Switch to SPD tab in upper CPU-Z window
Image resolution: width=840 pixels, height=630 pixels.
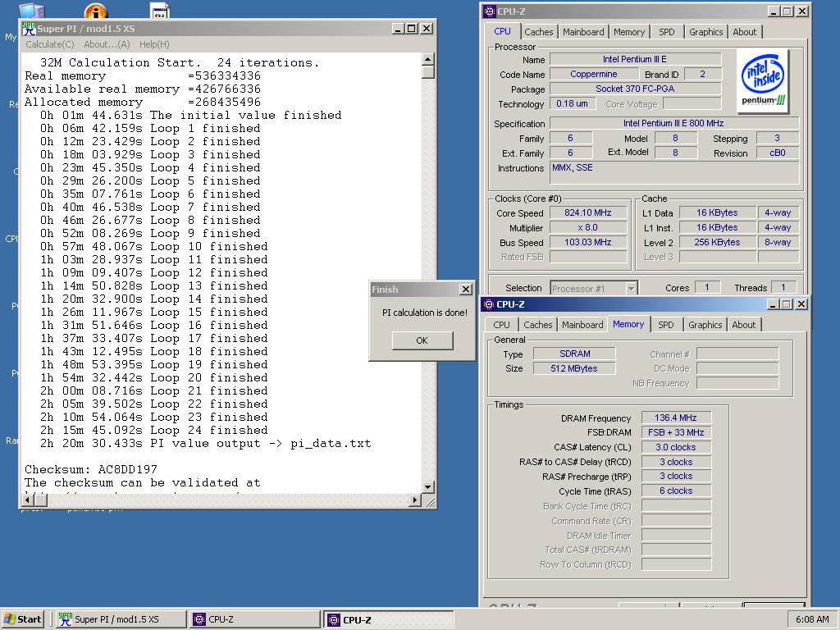[666, 32]
